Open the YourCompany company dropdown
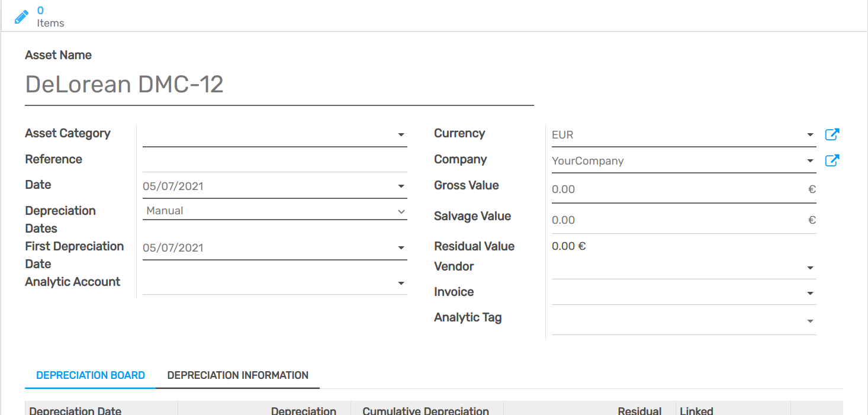 point(810,160)
